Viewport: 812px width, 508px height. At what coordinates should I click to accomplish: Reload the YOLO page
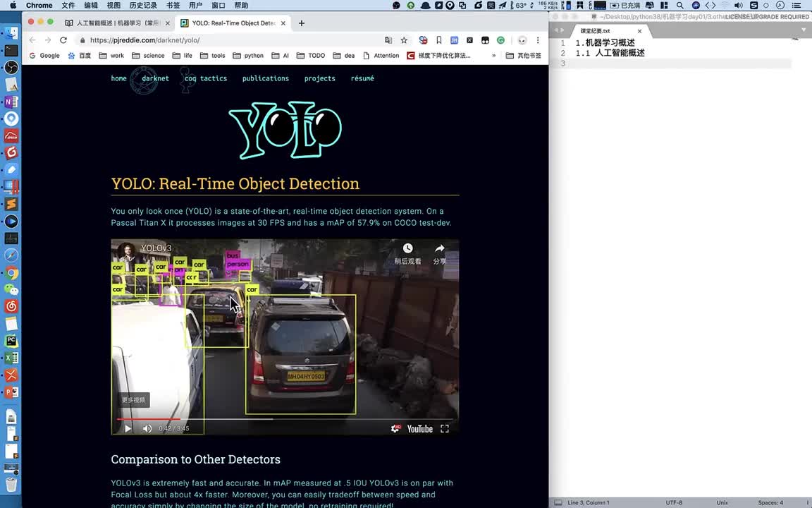[x=63, y=40]
